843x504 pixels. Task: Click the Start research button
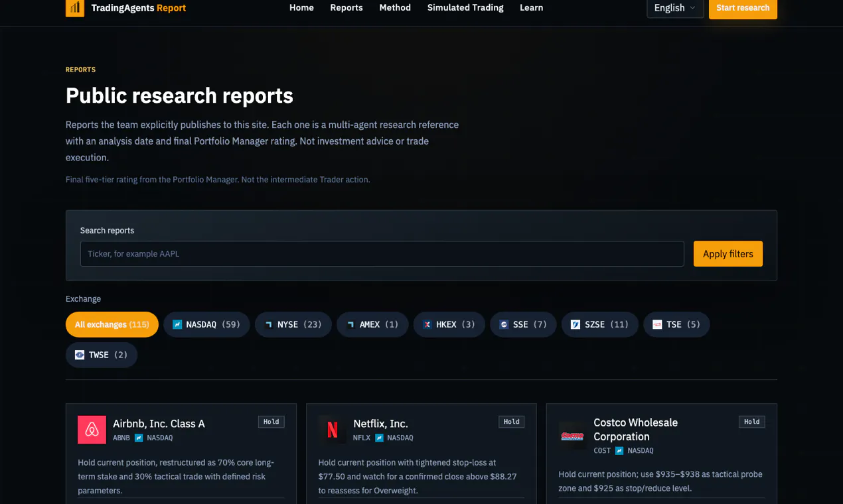[x=743, y=8]
